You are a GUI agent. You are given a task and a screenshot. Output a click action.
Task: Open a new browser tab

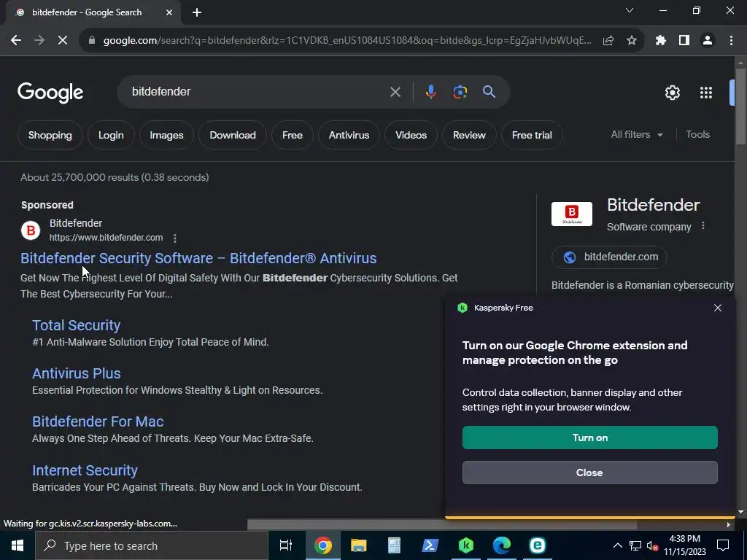[x=197, y=12]
